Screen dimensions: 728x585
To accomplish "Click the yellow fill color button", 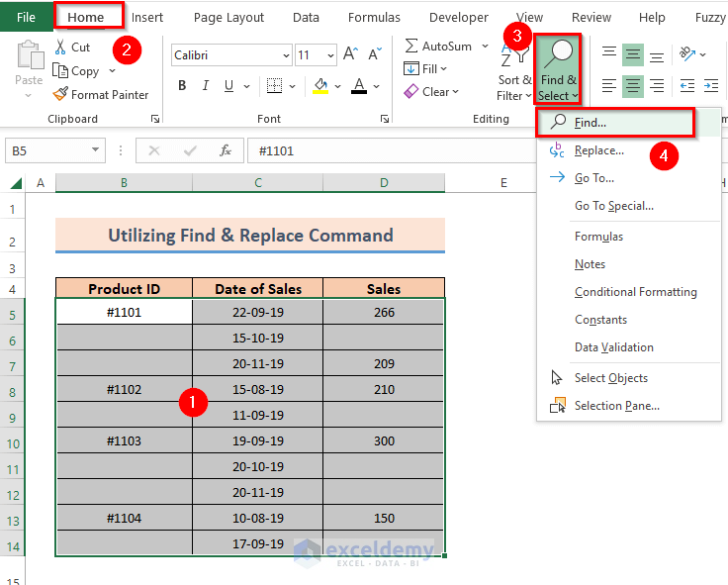I will click(320, 86).
